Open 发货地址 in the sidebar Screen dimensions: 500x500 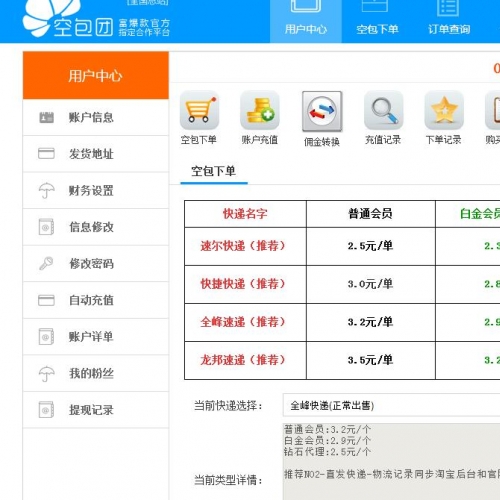coord(96,154)
